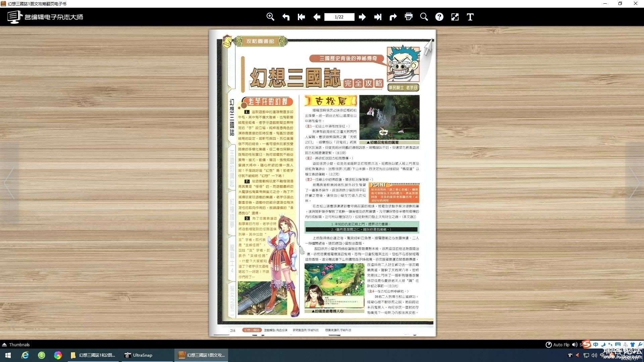The height and width of the screenshot is (362, 644).
Task: Click the village game screenshot image
Action: 334,286
